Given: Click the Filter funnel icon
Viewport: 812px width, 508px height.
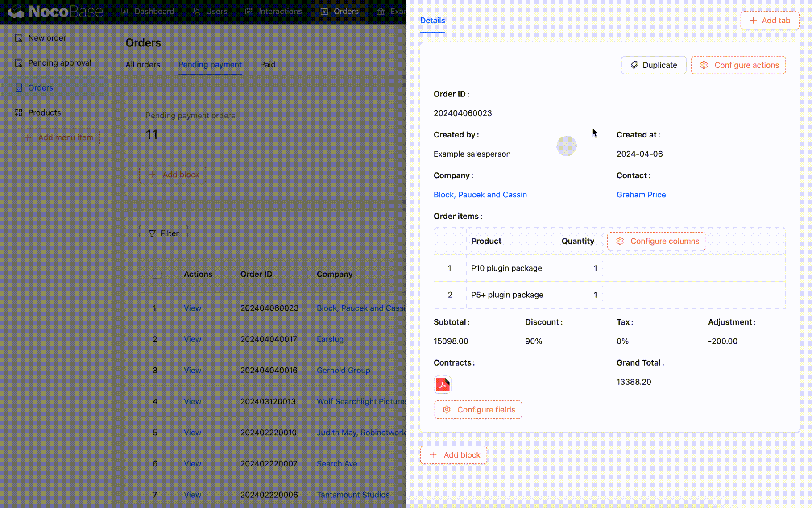Looking at the screenshot, I should pyautogui.click(x=152, y=233).
